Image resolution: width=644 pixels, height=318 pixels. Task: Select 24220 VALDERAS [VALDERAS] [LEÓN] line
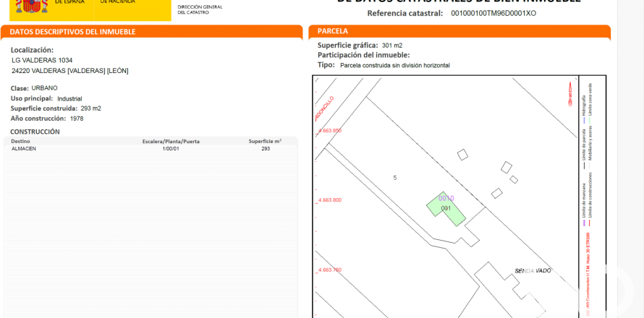[70, 71]
